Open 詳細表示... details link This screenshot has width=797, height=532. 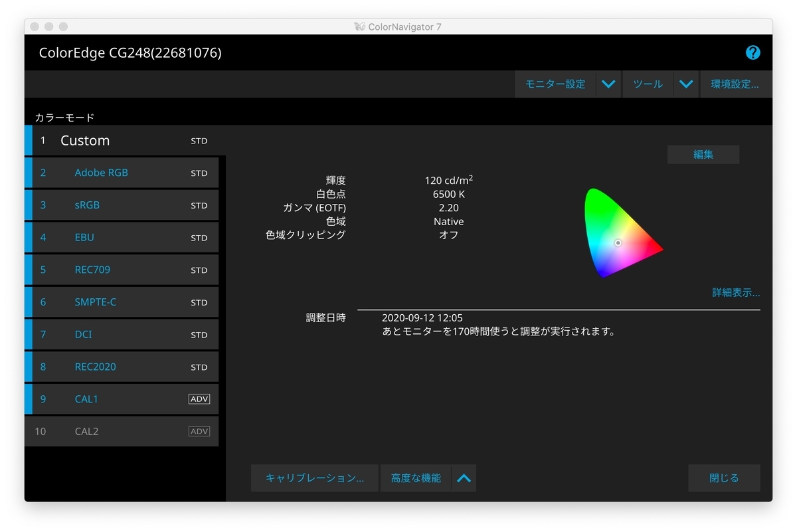point(736,292)
